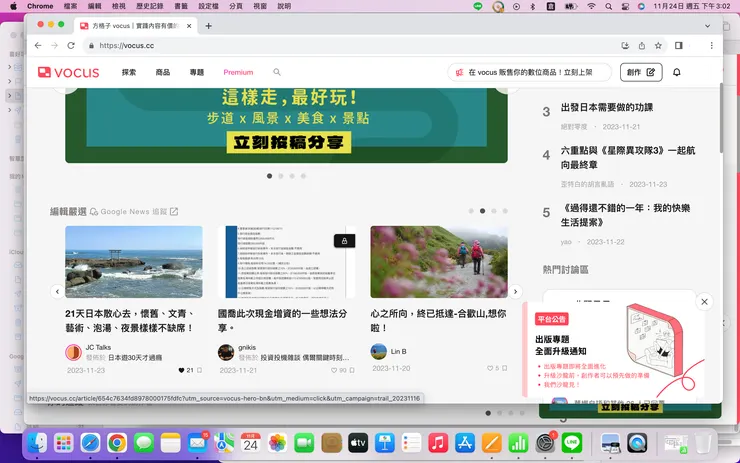Select first 編輯嚴選 page dot
740x463 pixels.
tap(471, 211)
